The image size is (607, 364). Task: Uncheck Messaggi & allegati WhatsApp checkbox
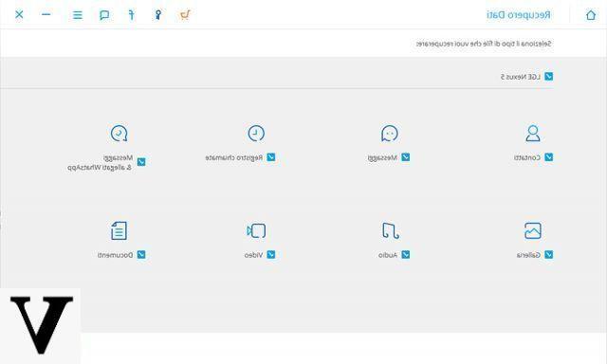pos(141,162)
